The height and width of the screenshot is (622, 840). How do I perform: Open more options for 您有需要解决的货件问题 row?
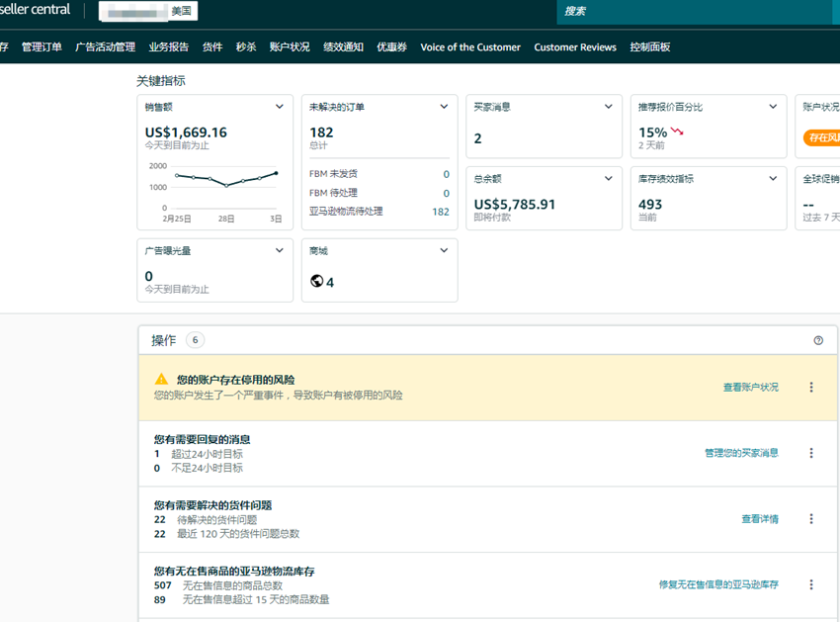pos(811,519)
